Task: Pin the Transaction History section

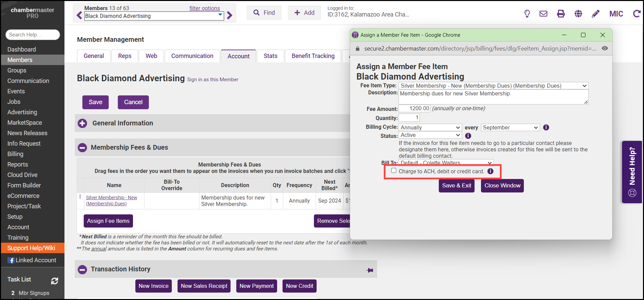Action: [x=370, y=270]
